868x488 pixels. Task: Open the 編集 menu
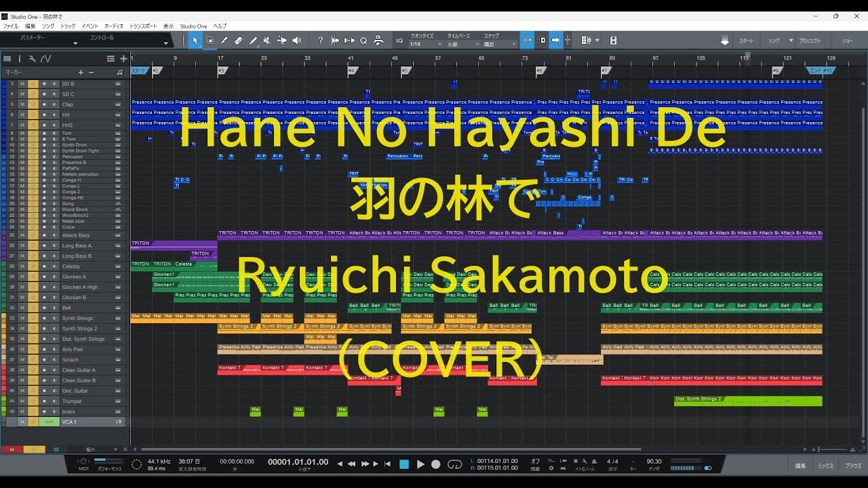(31, 26)
